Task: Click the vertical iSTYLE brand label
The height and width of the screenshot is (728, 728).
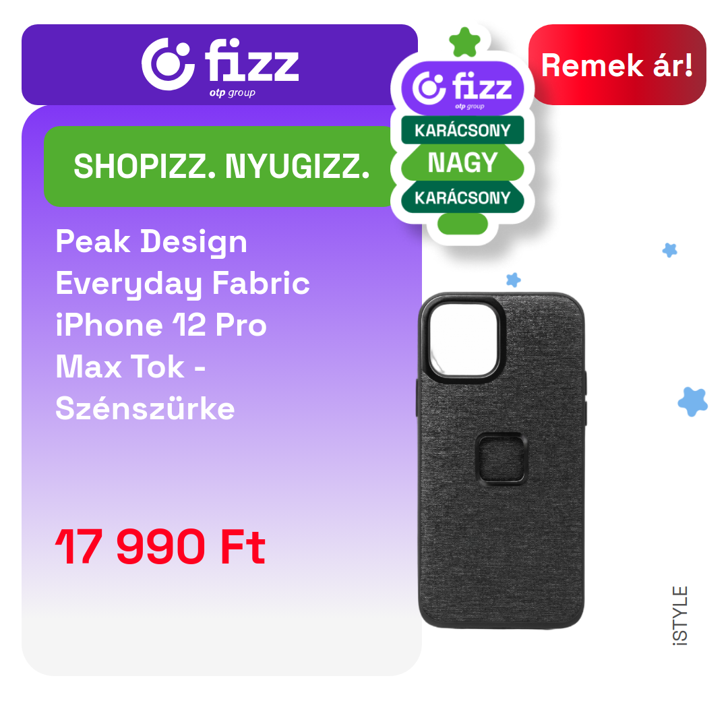Action: (x=680, y=615)
